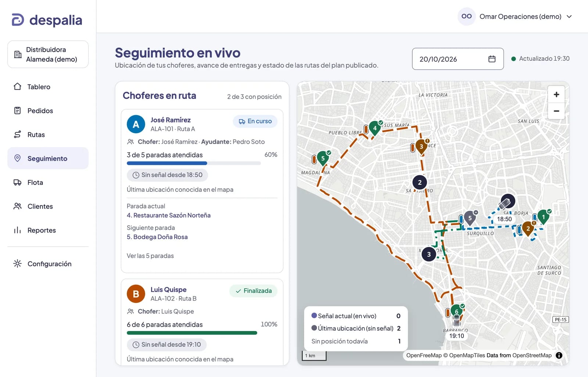Click the 20/10/2026 date input
The width and height of the screenshot is (588, 377).
(458, 59)
